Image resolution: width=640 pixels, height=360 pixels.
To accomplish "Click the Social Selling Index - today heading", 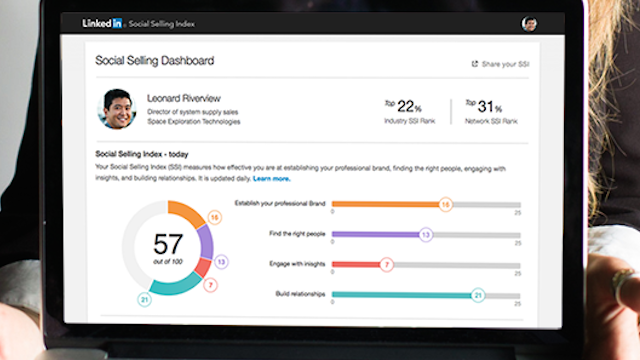I will [x=142, y=154].
